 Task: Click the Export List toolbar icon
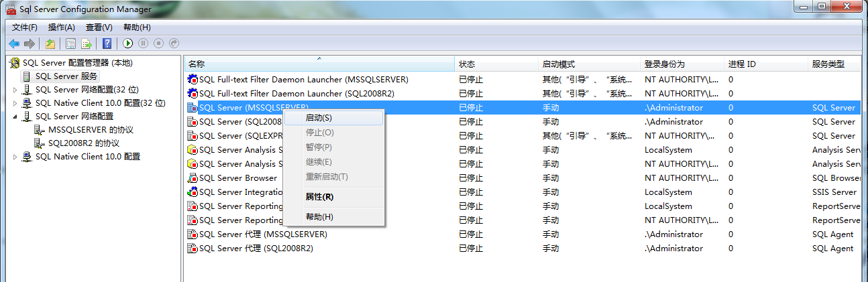(x=86, y=44)
